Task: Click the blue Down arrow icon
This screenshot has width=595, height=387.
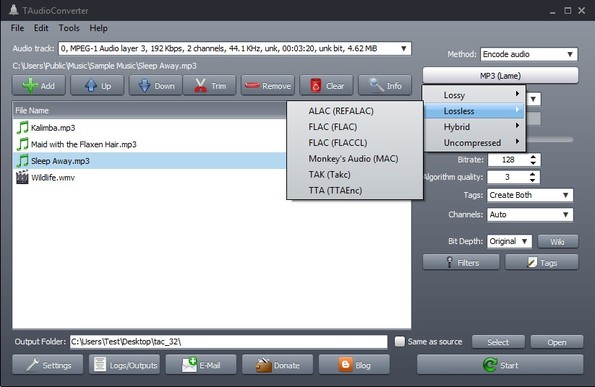Action: click(x=145, y=86)
